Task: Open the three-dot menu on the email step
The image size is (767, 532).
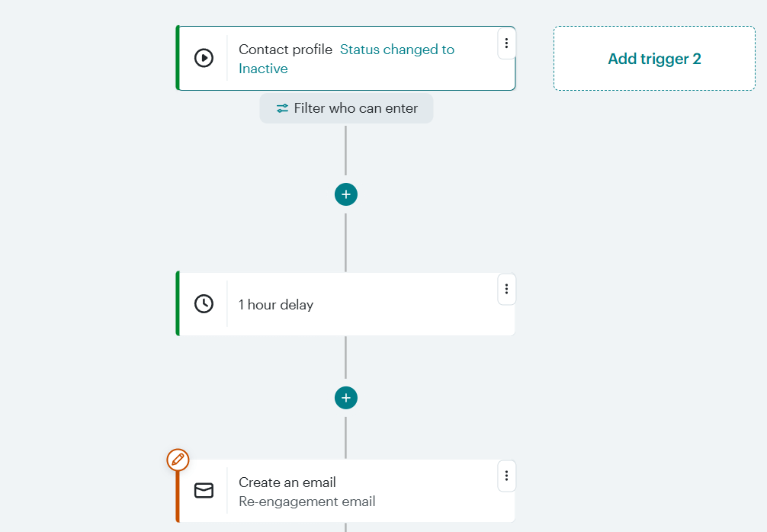Action: pos(506,475)
